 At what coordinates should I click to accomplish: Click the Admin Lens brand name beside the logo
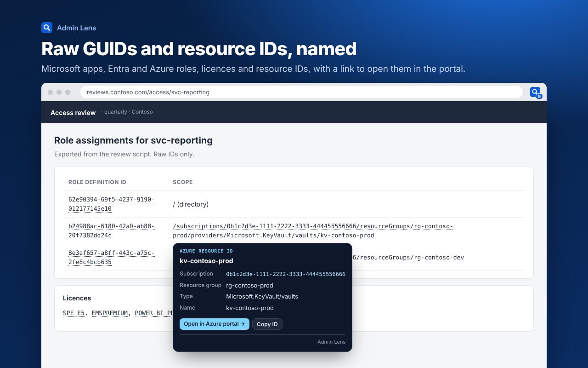(x=76, y=28)
